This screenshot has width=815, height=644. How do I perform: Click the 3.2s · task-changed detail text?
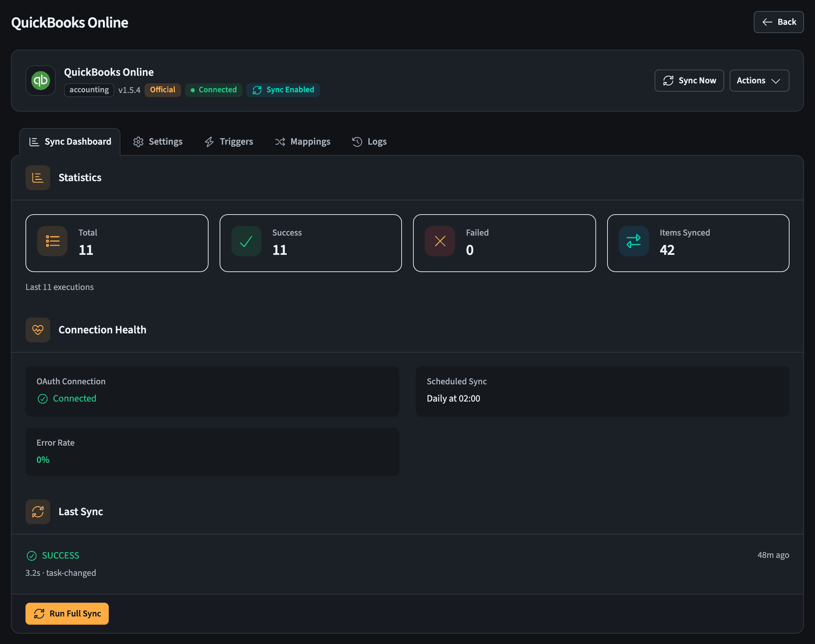click(x=61, y=573)
